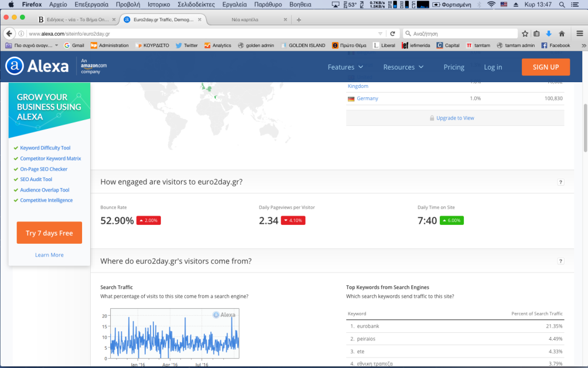Expand Features dropdown in Alexa header
This screenshot has width=588, height=368.
click(x=345, y=67)
